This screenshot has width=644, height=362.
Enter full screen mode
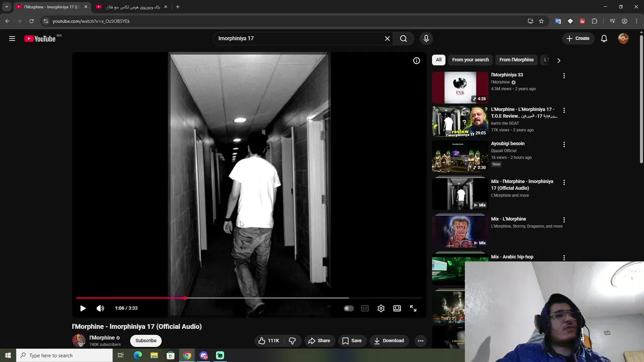pyautogui.click(x=413, y=308)
